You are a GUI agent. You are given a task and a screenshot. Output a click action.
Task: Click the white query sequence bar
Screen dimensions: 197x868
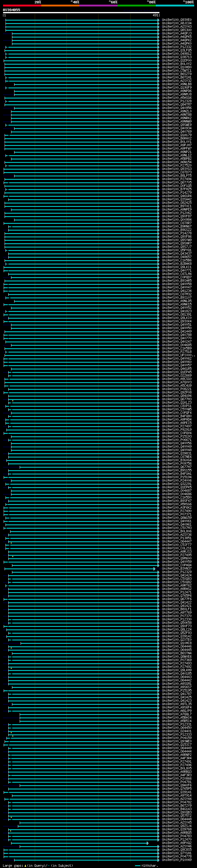[x=81, y=12]
